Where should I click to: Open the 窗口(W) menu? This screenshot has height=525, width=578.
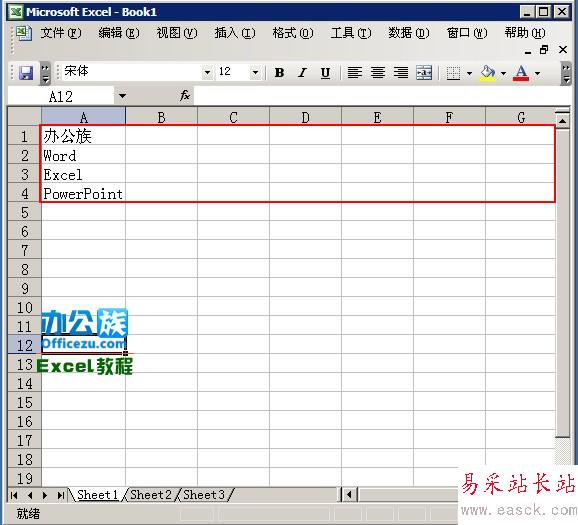[x=467, y=33]
